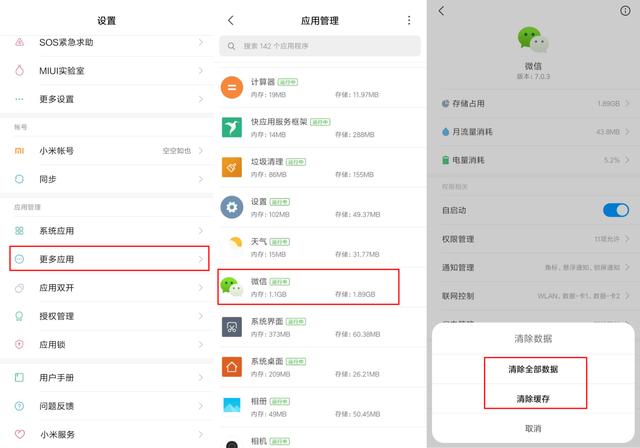
Task: Tap the three-dot overflow menu icon
Action: coord(408,20)
